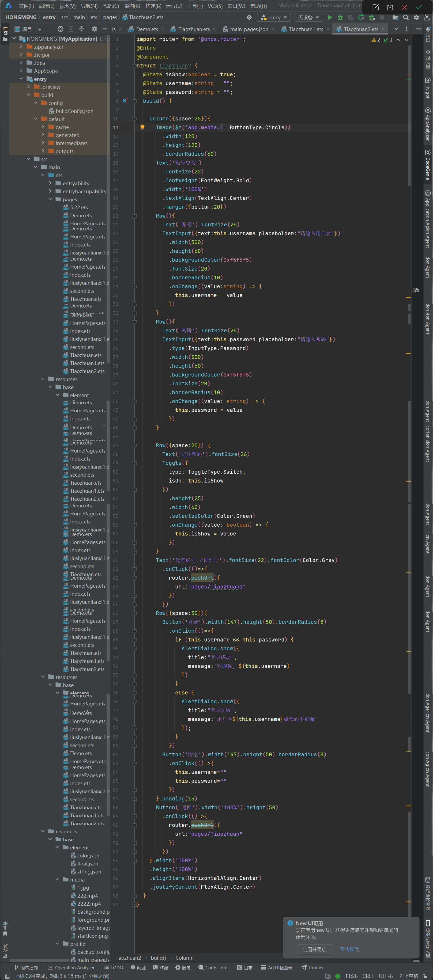Select buildConfig.json in project tree
This screenshot has width=433, height=980.
pos(74,111)
